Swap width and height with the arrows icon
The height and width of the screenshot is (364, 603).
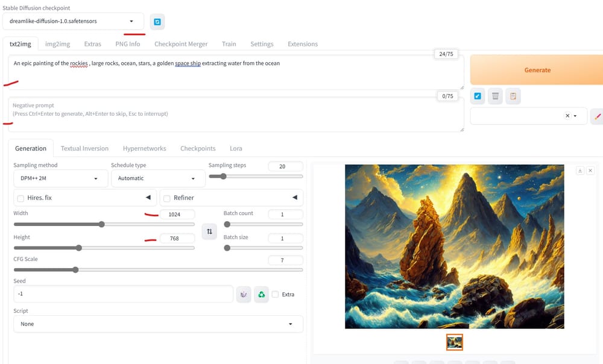pyautogui.click(x=209, y=231)
